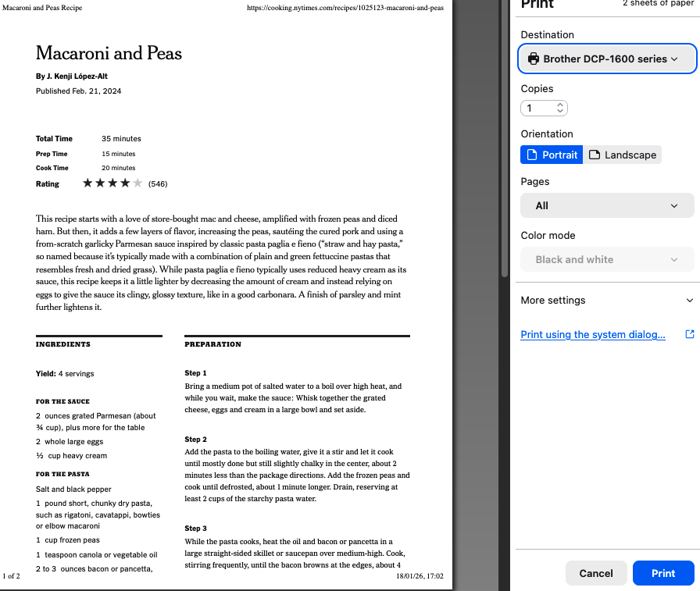Click the preview vertical scrollbar

point(505,138)
